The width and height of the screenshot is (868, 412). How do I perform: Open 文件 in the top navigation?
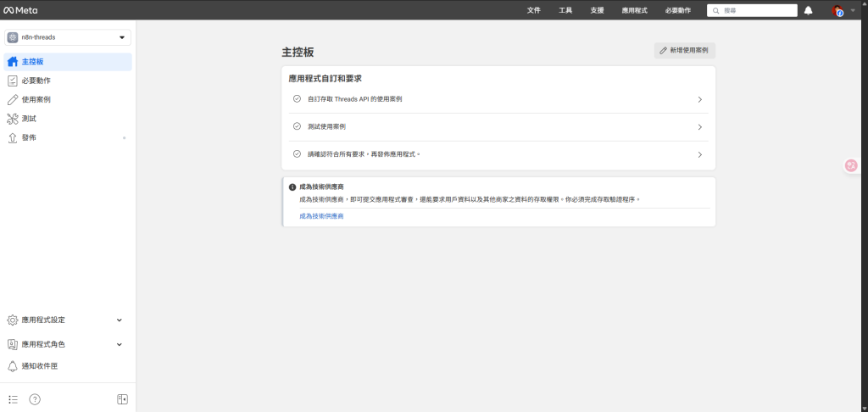coord(534,10)
